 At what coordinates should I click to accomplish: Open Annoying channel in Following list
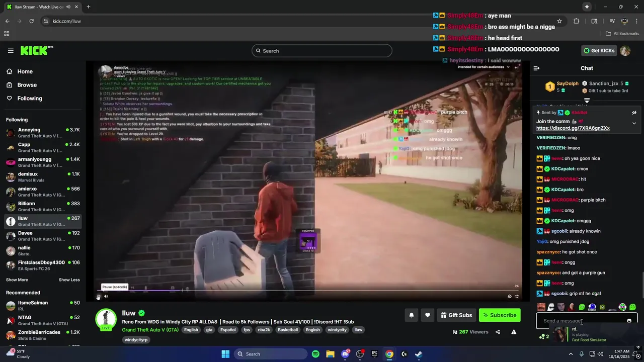tap(43, 133)
